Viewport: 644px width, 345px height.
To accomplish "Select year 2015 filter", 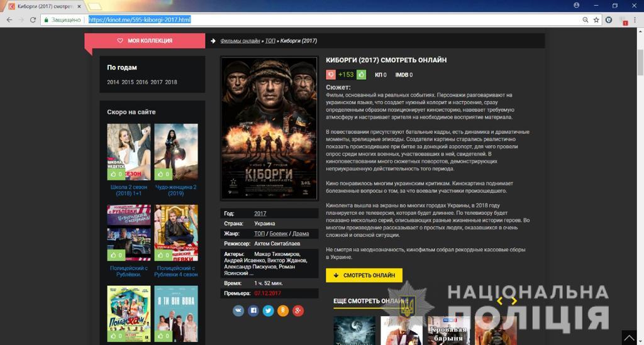I will pos(127,82).
